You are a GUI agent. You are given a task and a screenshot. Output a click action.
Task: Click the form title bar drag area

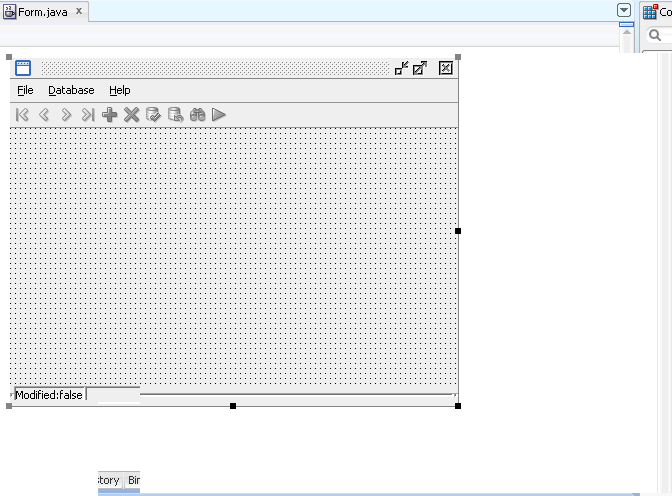pyautogui.click(x=215, y=68)
